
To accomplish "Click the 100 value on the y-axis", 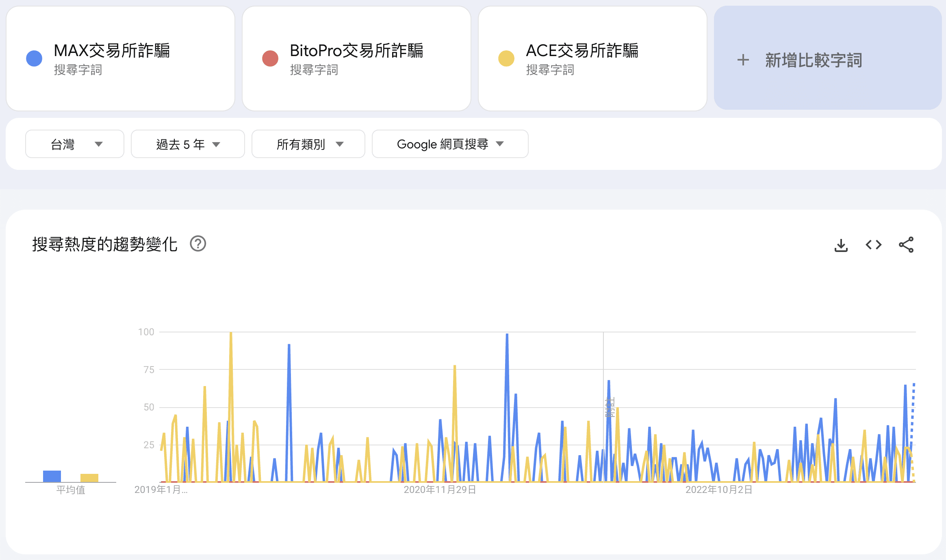I will (146, 332).
